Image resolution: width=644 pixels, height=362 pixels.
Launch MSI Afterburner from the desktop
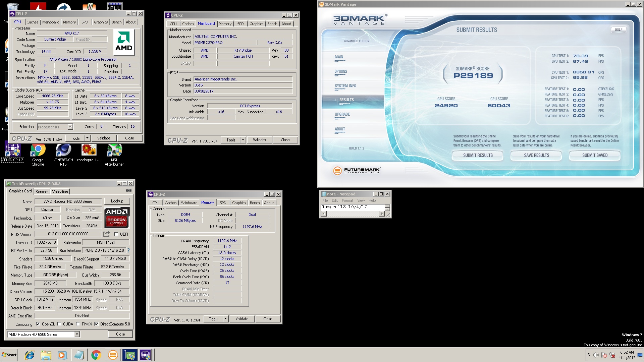(114, 155)
